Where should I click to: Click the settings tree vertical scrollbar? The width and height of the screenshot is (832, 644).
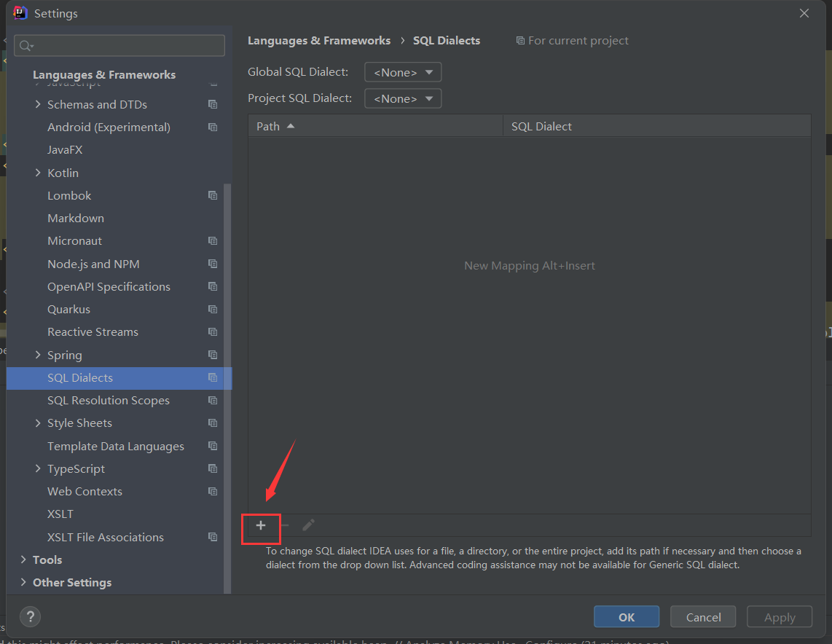227,388
